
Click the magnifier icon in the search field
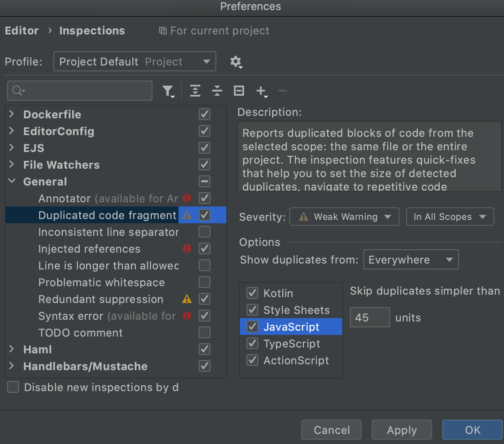point(16,91)
